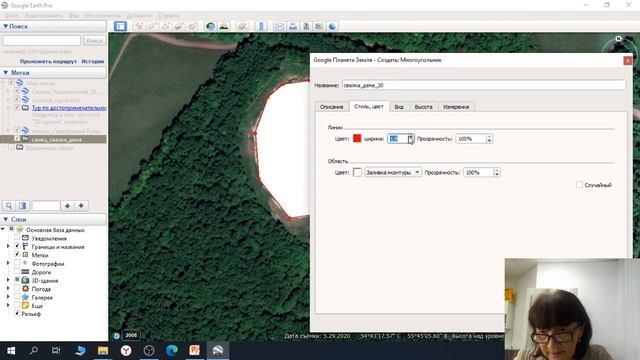Toggle the sidebar panel toolbar icon
This screenshot has height=360, width=640.
point(120,27)
